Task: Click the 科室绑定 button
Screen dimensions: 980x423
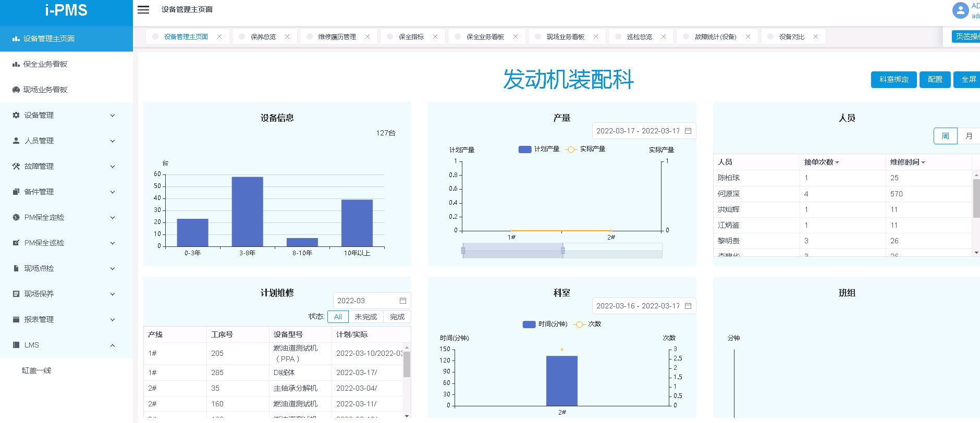Action: coord(893,80)
